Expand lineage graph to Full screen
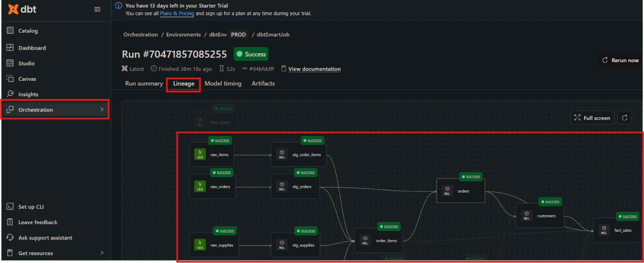Image resolution: width=644 pixels, height=263 pixels. [592, 118]
